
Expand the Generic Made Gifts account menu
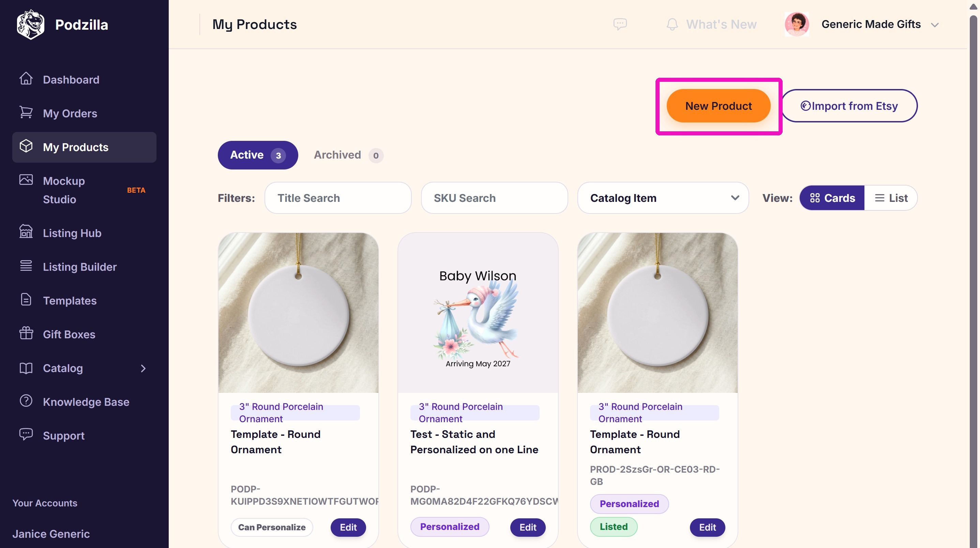[x=935, y=25]
